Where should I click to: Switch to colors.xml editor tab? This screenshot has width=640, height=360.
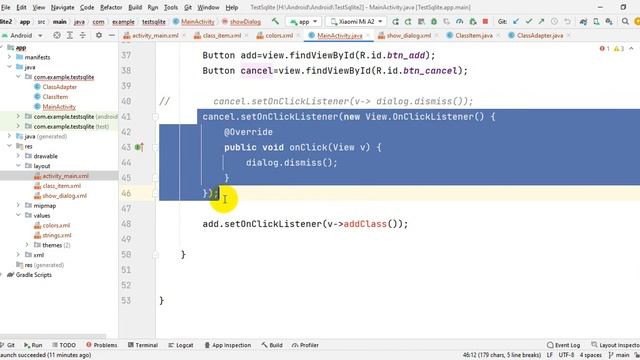279,36
